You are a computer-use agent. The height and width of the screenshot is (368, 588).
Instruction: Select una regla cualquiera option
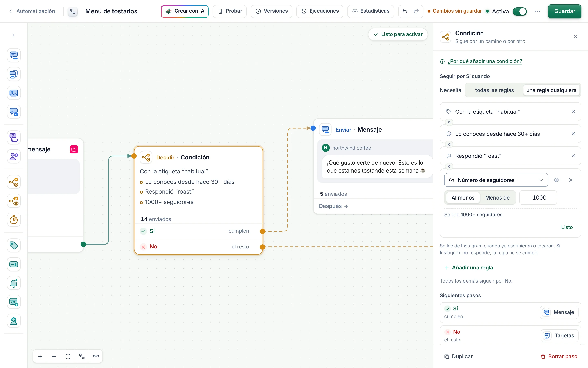click(551, 90)
